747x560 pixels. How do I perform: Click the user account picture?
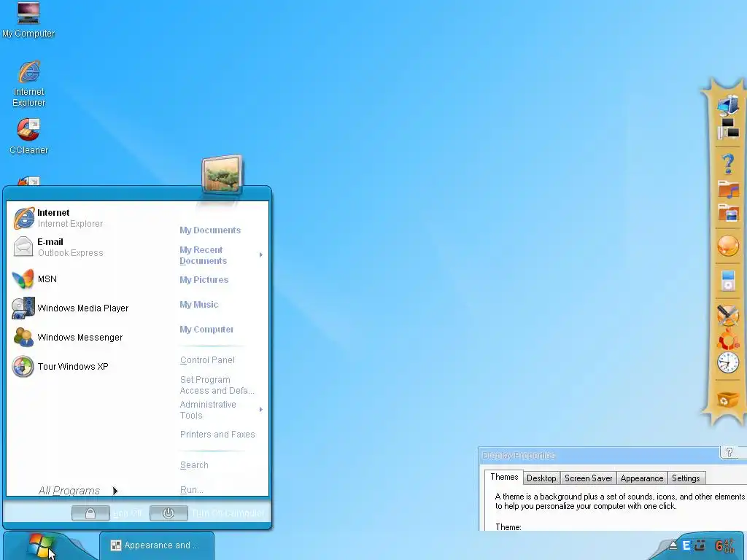point(222,175)
